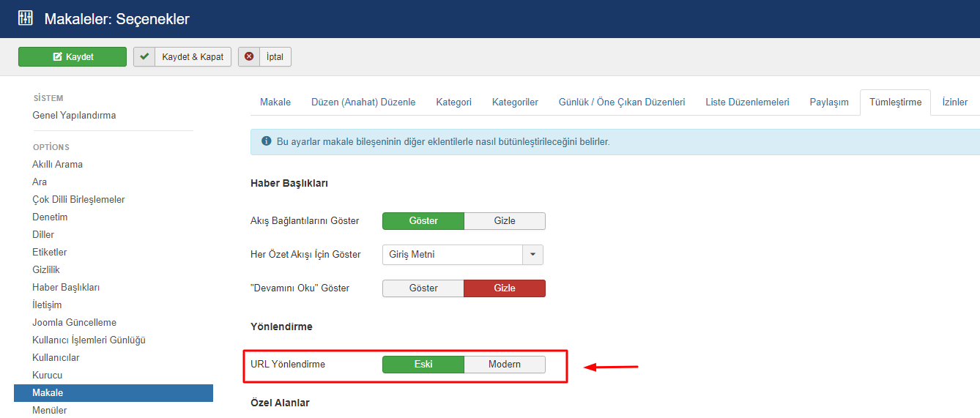
Task: Click the İptal button text
Action: coord(275,57)
